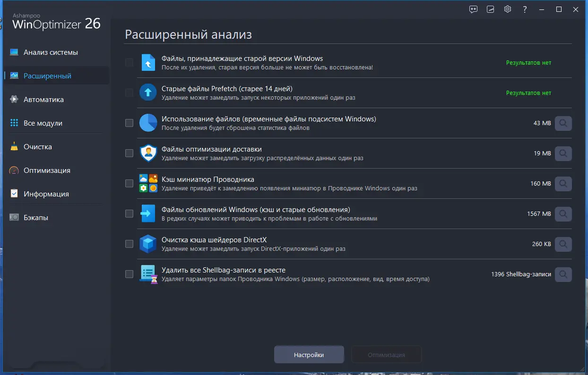The image size is (588, 375).
Task: Click the Расширенный анализ heading
Action: (188, 34)
